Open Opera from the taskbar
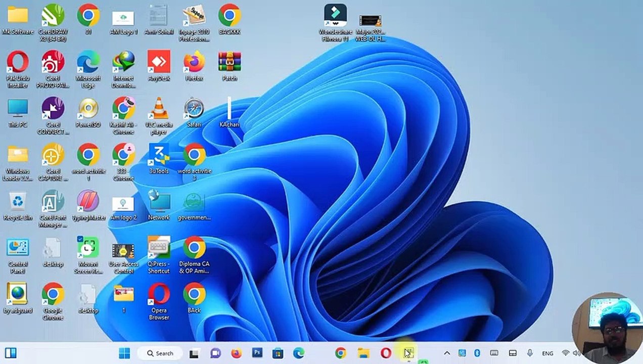643x364 pixels. pos(386,353)
